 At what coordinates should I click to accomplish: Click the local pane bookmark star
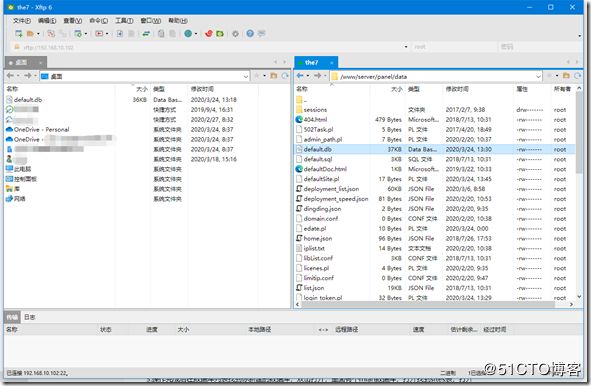click(x=257, y=76)
